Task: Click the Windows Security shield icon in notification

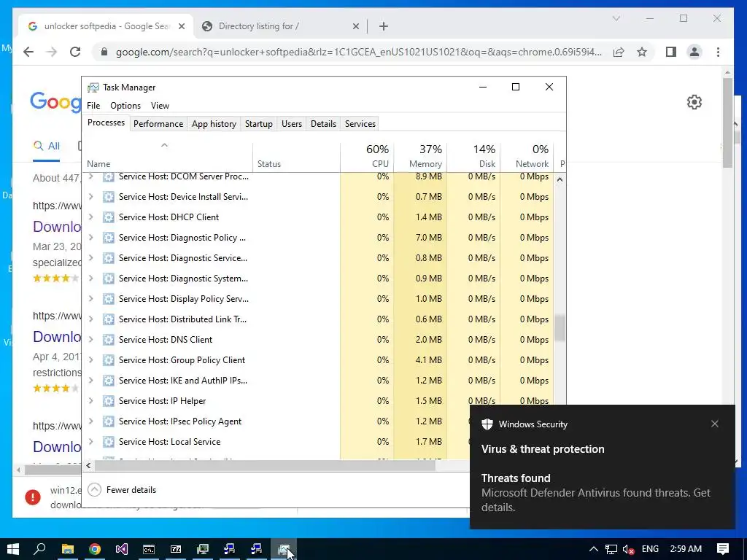Action: (487, 424)
